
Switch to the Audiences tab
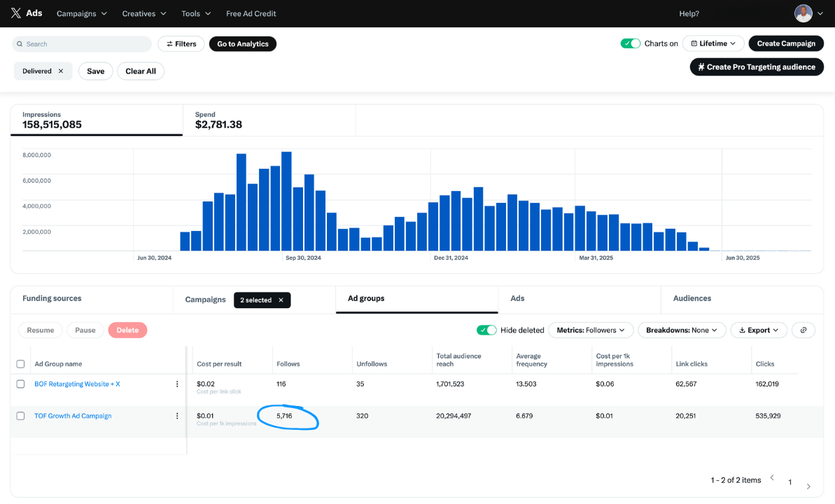tap(692, 298)
